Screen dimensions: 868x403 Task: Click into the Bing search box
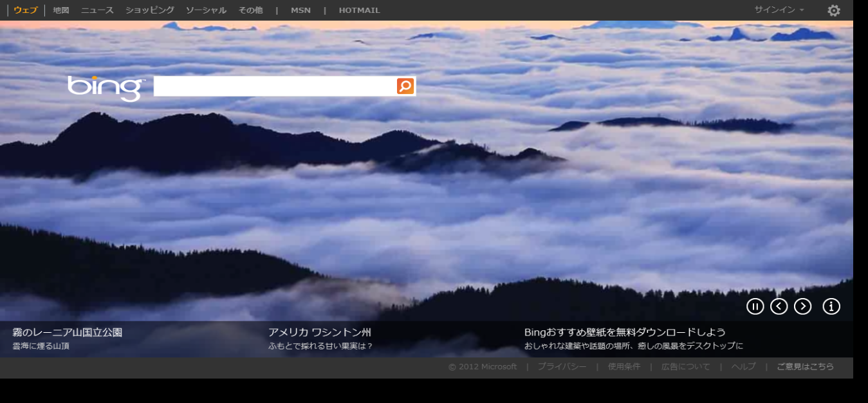(275, 86)
